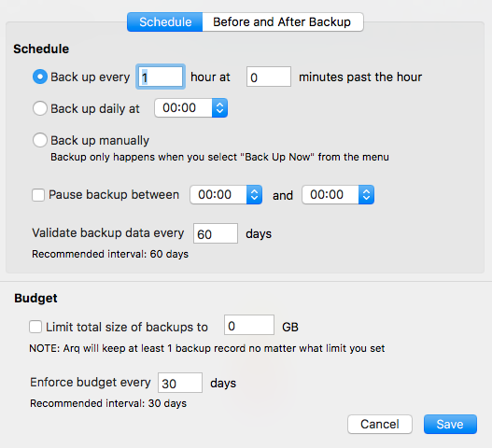Click the Validate backup data days field
The image size is (492, 448).
(216, 233)
